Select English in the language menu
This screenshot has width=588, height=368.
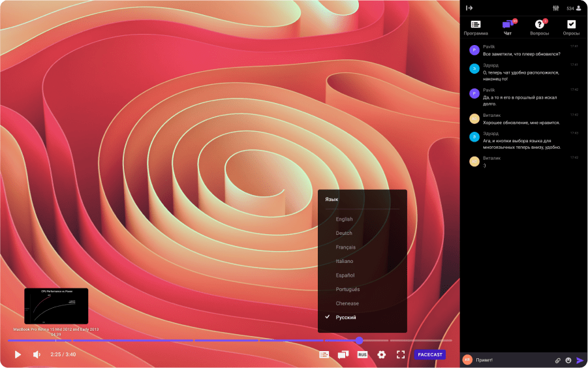344,219
